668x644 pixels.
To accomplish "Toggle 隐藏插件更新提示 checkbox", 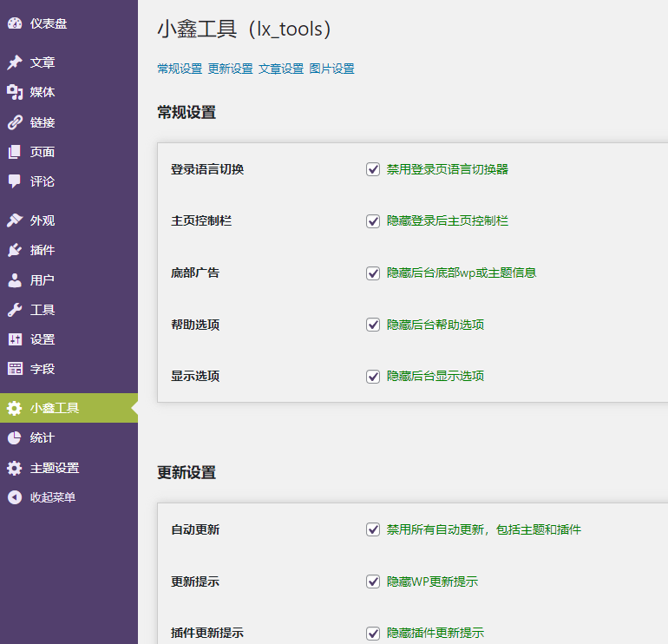I will [x=373, y=634].
